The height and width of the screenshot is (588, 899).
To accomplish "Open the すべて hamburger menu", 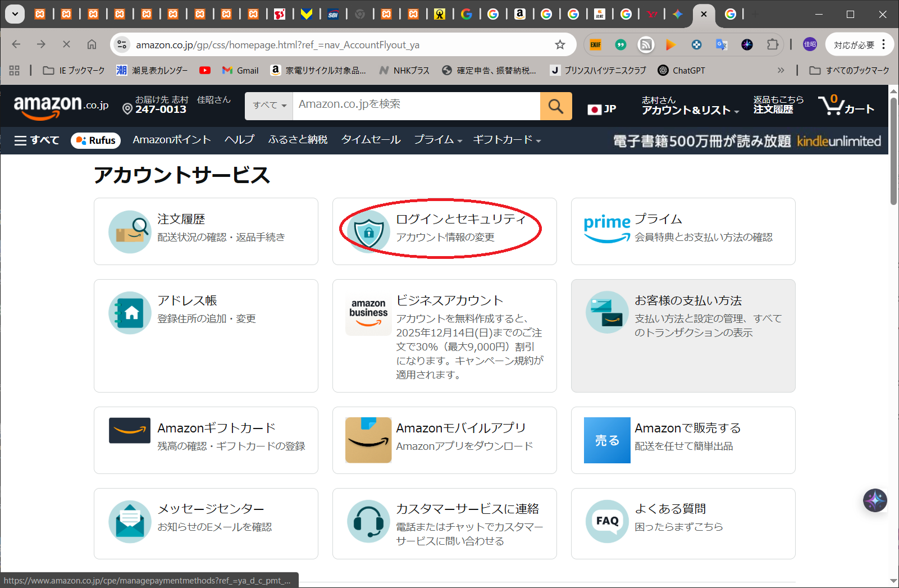I will point(36,140).
